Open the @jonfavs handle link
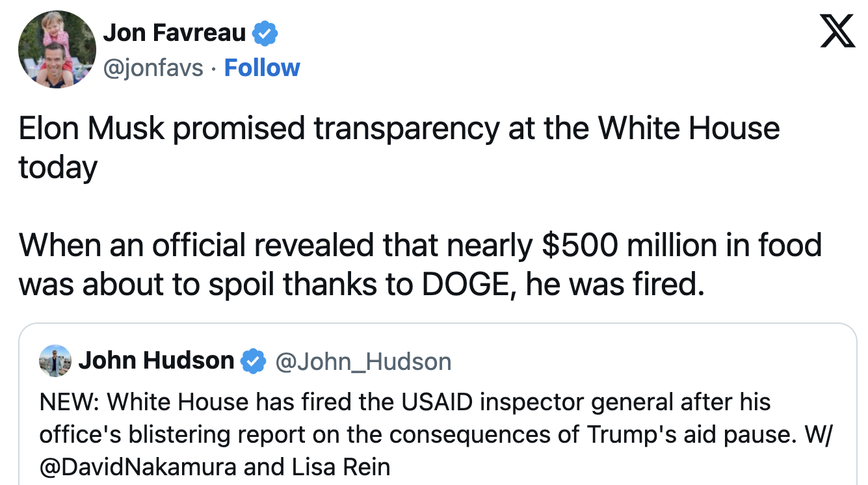 click(154, 68)
